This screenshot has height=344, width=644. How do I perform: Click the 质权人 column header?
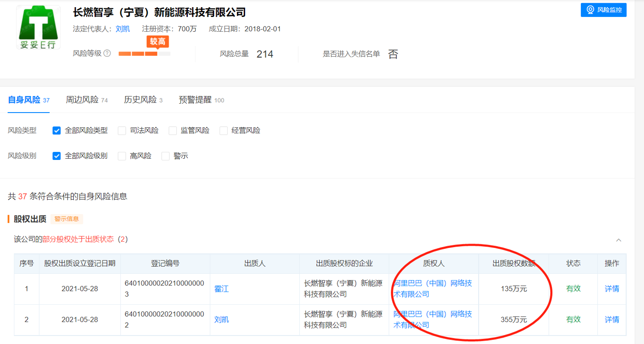pos(434,264)
